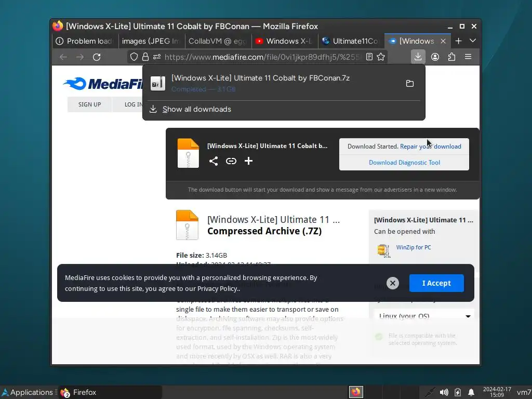Toggle reader view icon

coord(369,57)
